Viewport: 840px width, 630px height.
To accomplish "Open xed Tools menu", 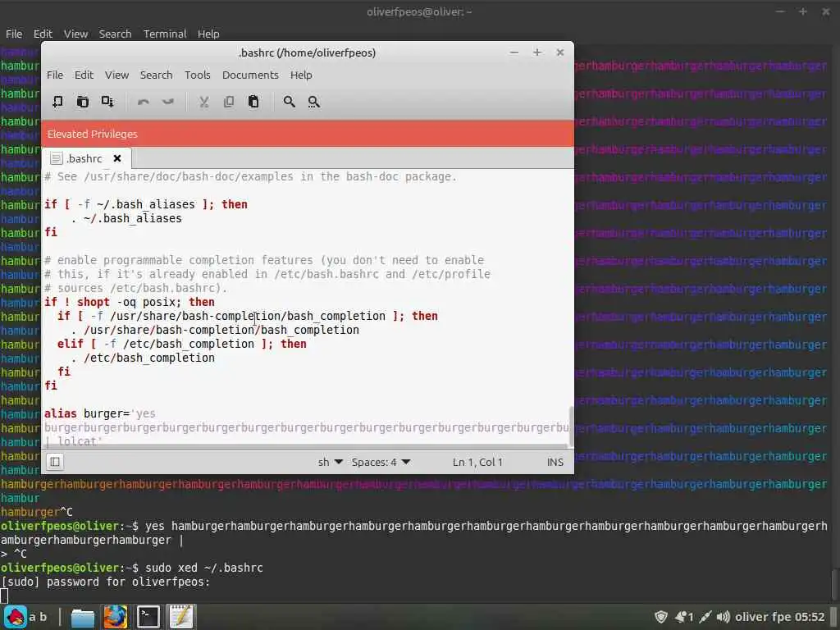I will [198, 75].
